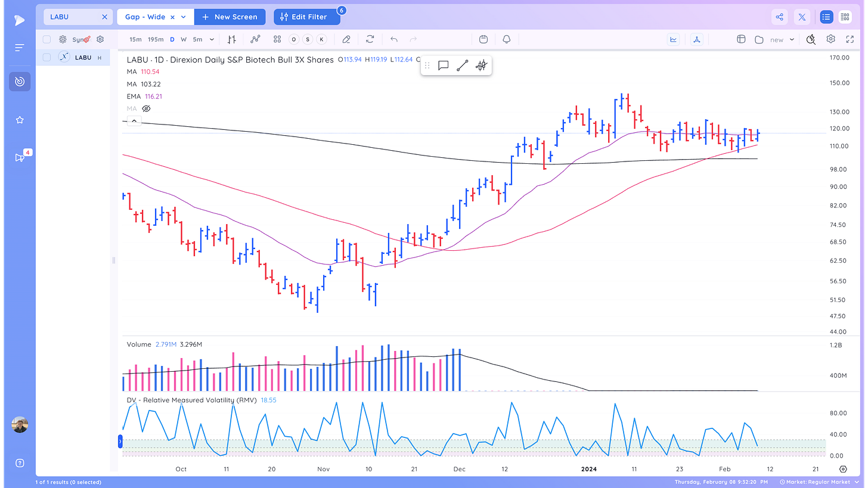The width and height of the screenshot is (868, 488).
Task: Select the 195m timeframe
Action: click(x=156, y=39)
